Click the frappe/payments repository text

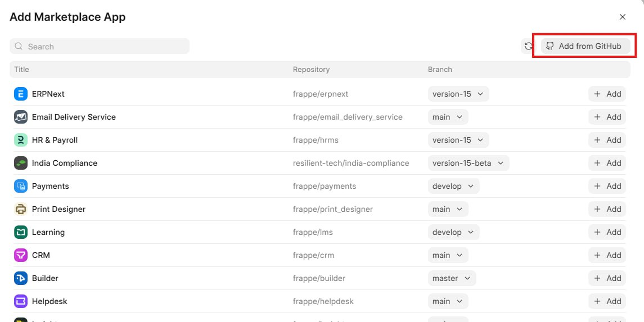pos(325,186)
